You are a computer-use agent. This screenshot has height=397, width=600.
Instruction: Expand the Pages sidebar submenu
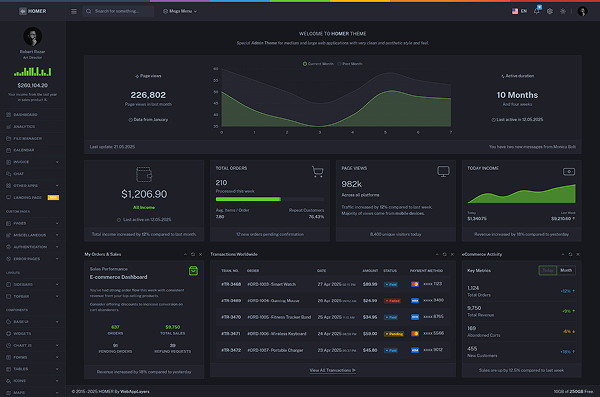click(x=33, y=223)
